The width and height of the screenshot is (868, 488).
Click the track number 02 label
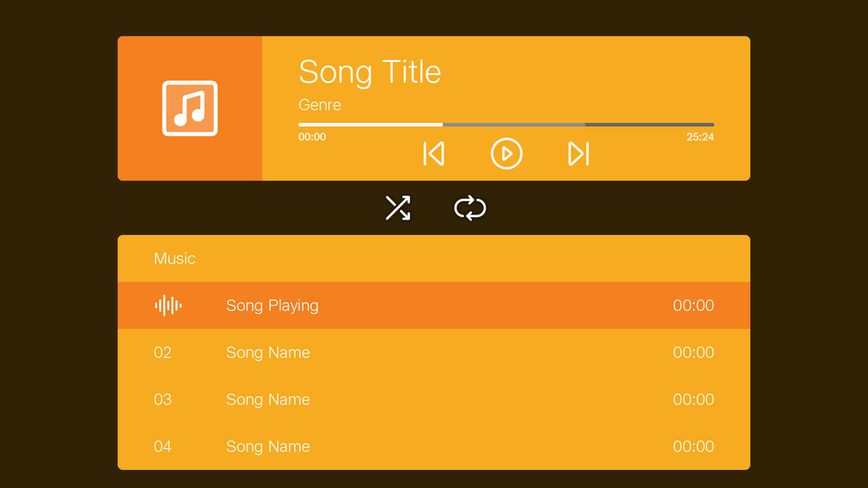pyautogui.click(x=163, y=352)
